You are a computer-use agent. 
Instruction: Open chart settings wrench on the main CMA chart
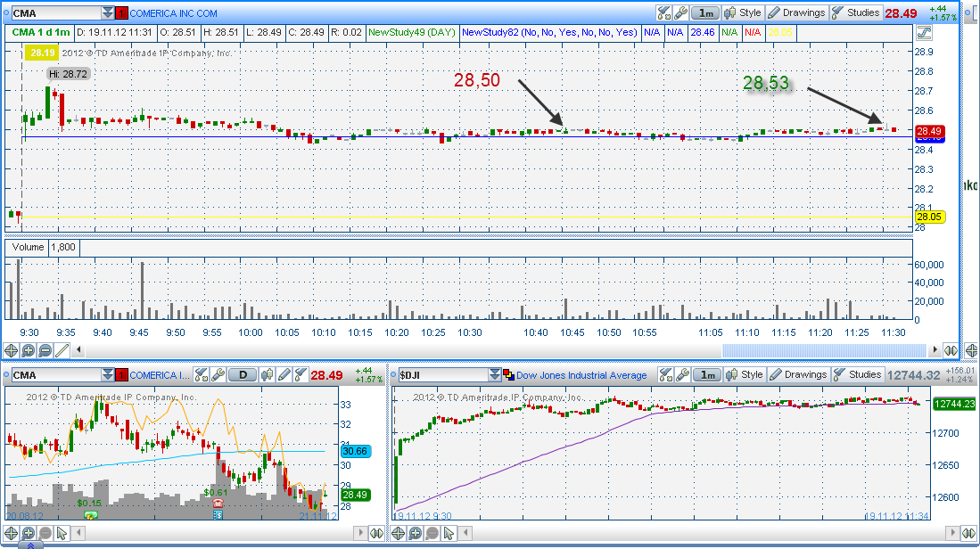tap(680, 12)
